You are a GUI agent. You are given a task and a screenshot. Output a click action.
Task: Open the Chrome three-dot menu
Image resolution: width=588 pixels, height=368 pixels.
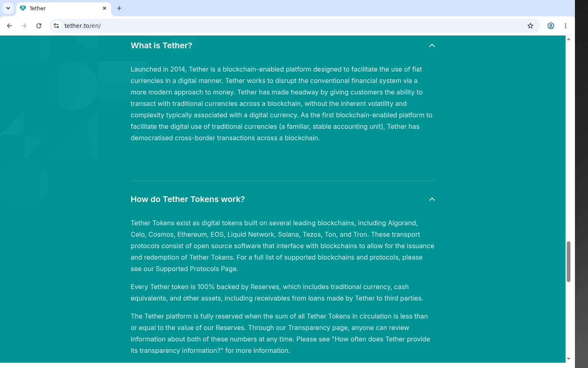(x=566, y=26)
